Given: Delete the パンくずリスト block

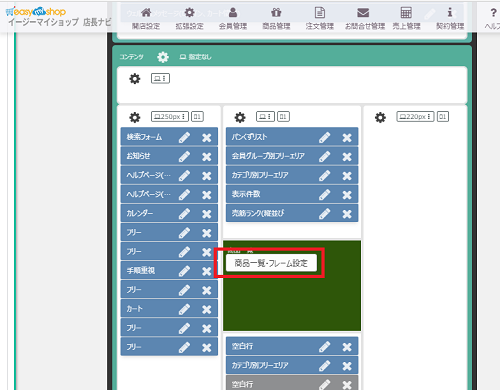Looking at the screenshot, I should coord(347,138).
